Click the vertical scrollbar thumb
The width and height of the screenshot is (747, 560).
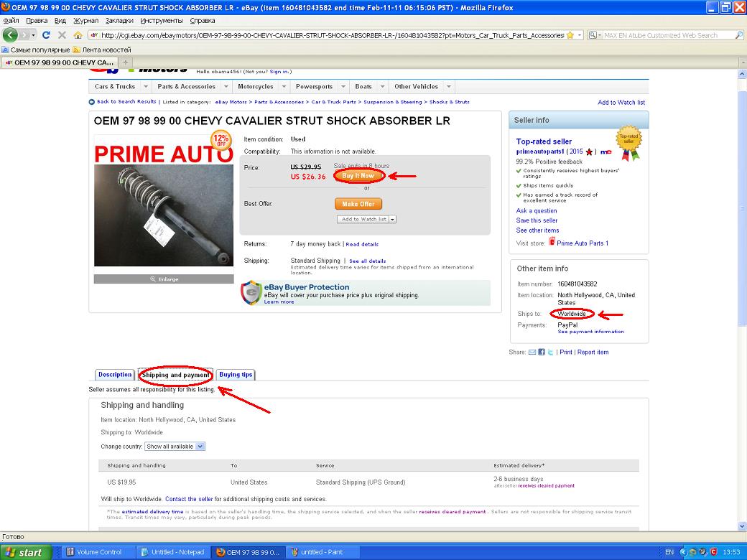tap(742, 207)
